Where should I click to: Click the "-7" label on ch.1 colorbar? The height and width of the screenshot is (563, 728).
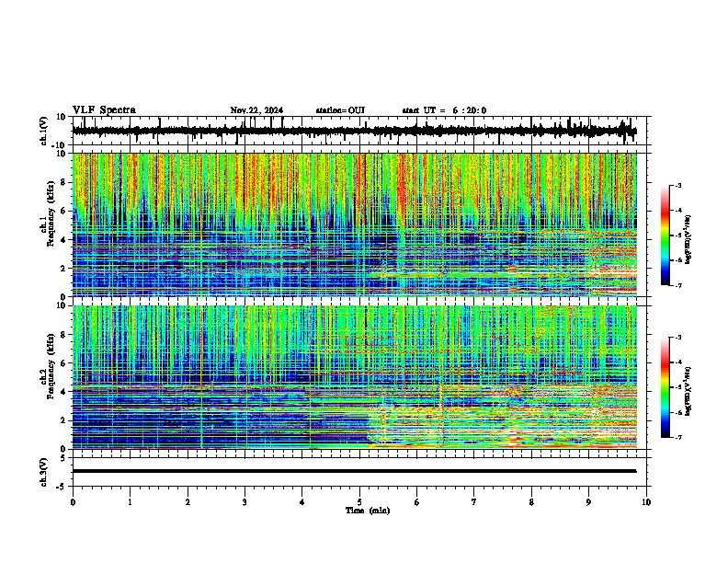point(678,285)
